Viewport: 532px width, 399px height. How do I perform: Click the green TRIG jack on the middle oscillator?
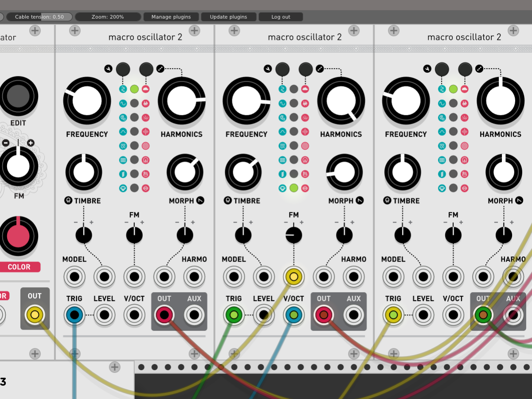tap(234, 315)
